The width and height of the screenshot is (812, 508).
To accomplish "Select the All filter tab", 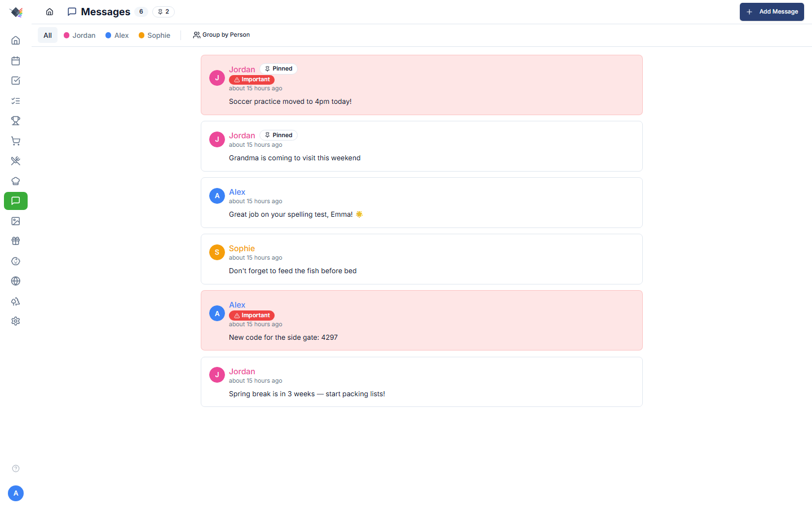I will [47, 35].
